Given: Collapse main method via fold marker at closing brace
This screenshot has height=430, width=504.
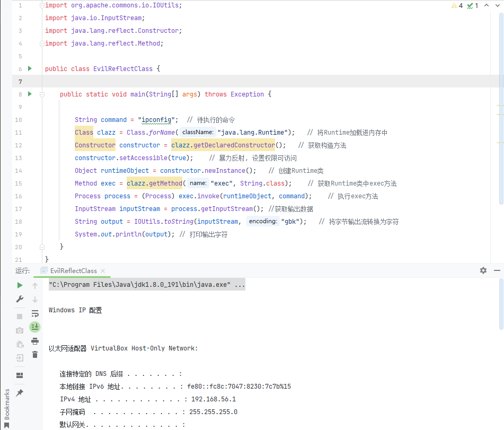Looking at the screenshot, I should (x=41, y=247).
